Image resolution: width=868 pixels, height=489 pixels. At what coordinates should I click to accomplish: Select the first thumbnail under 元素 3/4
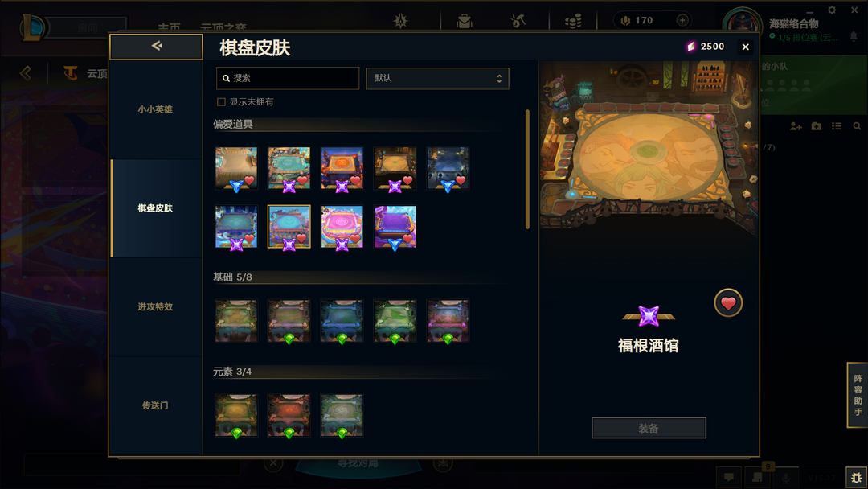(x=236, y=415)
